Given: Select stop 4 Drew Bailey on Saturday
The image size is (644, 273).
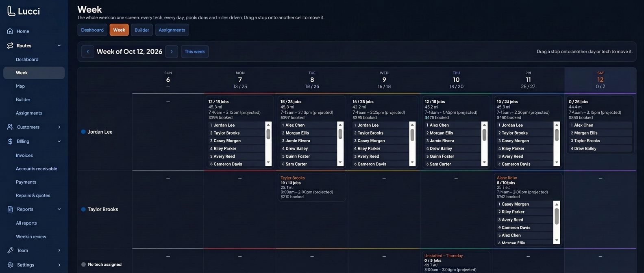Looking at the screenshot, I should coord(600,149).
